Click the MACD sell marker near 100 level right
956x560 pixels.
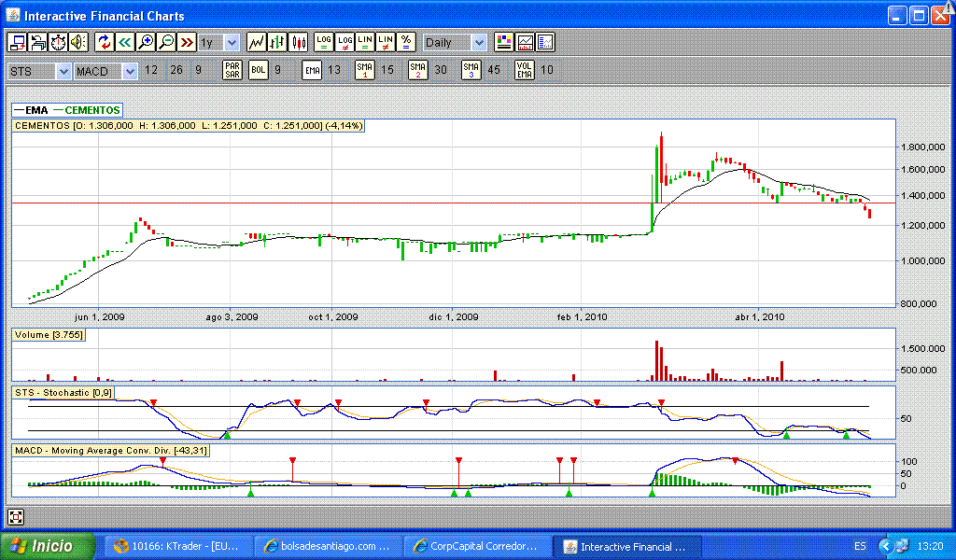pos(736,461)
